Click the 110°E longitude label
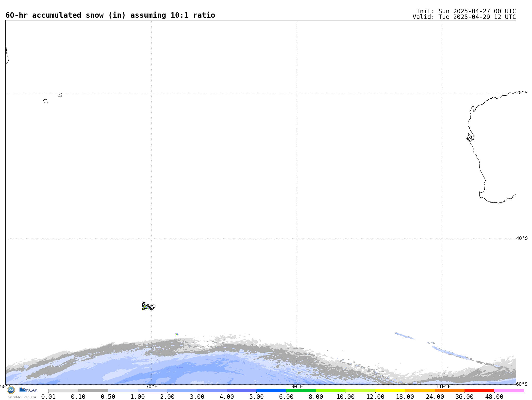 point(443,386)
